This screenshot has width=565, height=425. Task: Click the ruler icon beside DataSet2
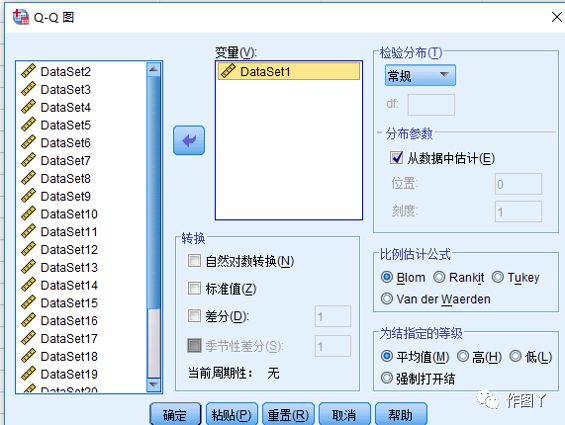tap(28, 71)
